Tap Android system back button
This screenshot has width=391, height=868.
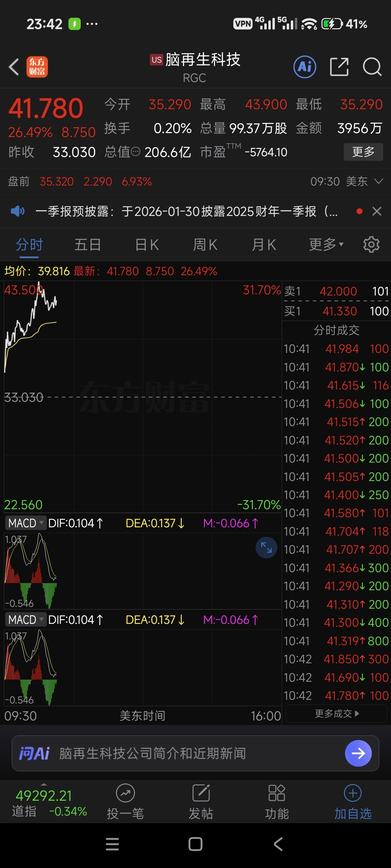[278, 844]
